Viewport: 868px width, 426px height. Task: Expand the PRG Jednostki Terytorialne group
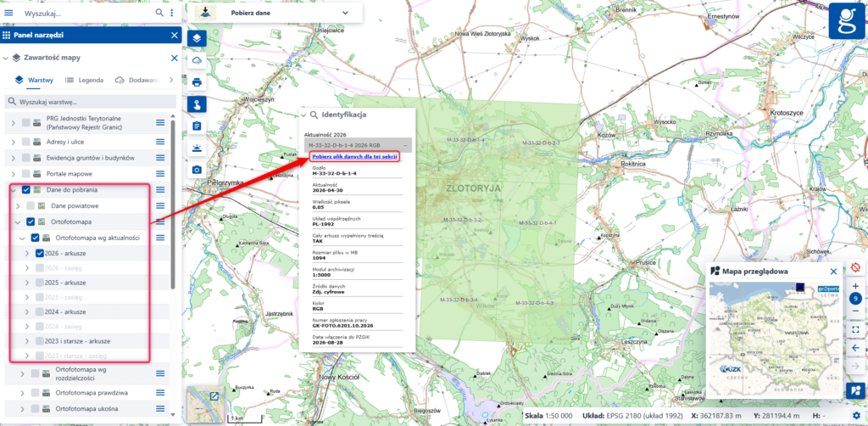(14, 122)
